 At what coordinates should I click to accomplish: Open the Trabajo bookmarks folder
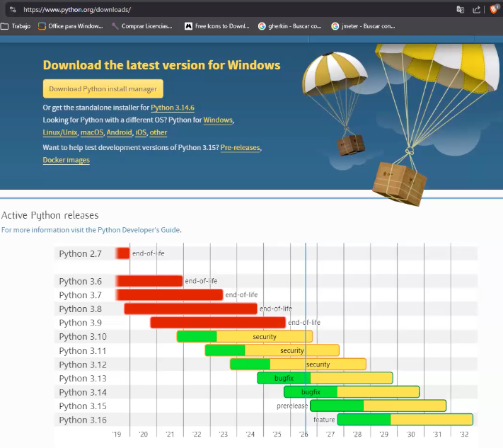click(x=16, y=26)
